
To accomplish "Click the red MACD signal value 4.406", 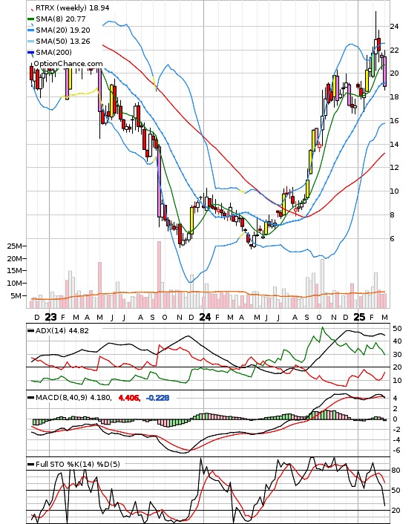I will click(129, 398).
